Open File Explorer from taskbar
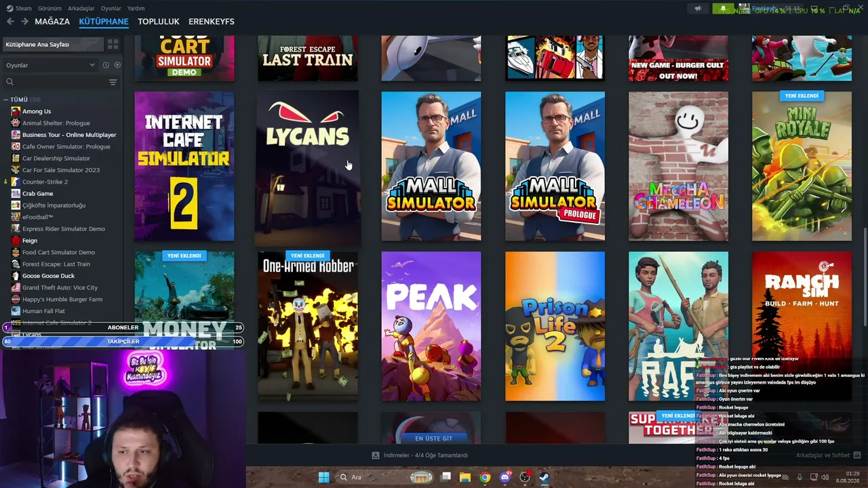The width and height of the screenshot is (868, 488). click(465, 477)
